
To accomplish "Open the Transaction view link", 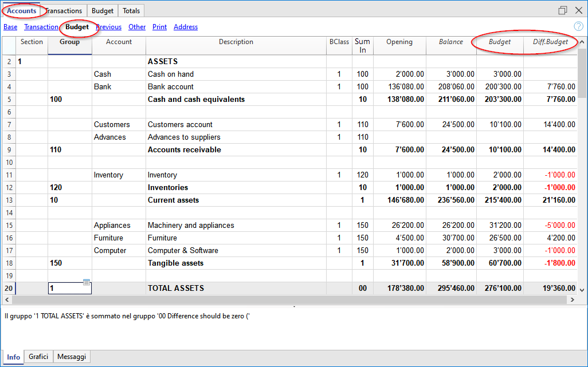I will pyautogui.click(x=41, y=26).
